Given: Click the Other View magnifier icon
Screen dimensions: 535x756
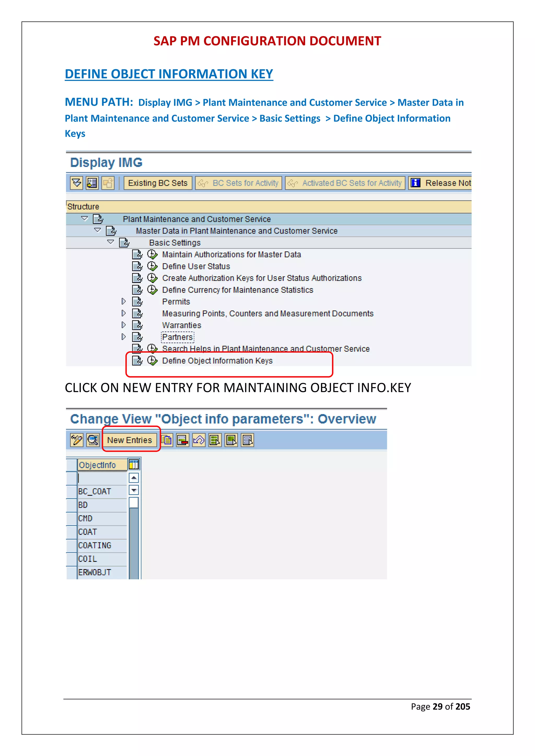Looking at the screenshot, I should 93,440.
